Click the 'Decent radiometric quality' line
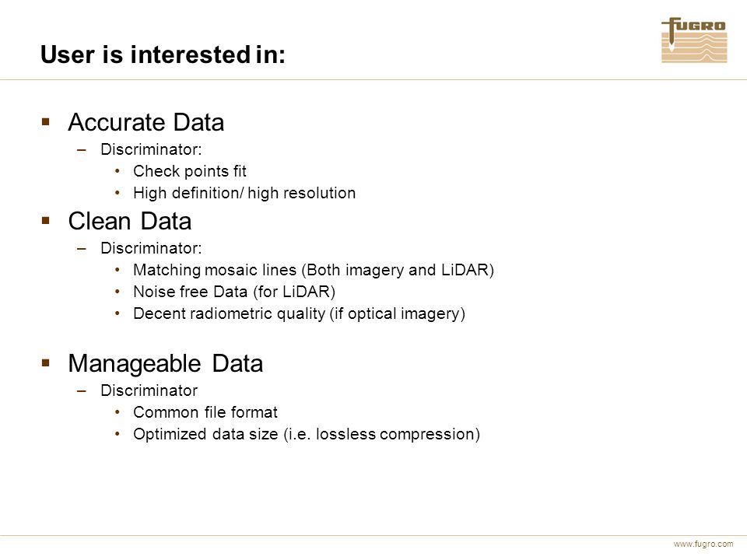This screenshot has width=747, height=560. (x=299, y=313)
